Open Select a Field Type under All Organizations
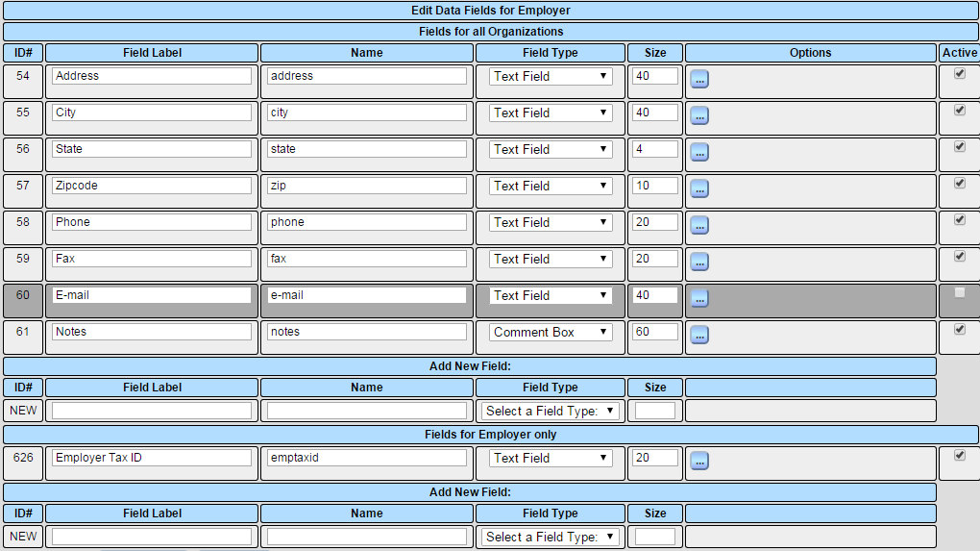Screen dimensions: 980x551 coord(551,412)
